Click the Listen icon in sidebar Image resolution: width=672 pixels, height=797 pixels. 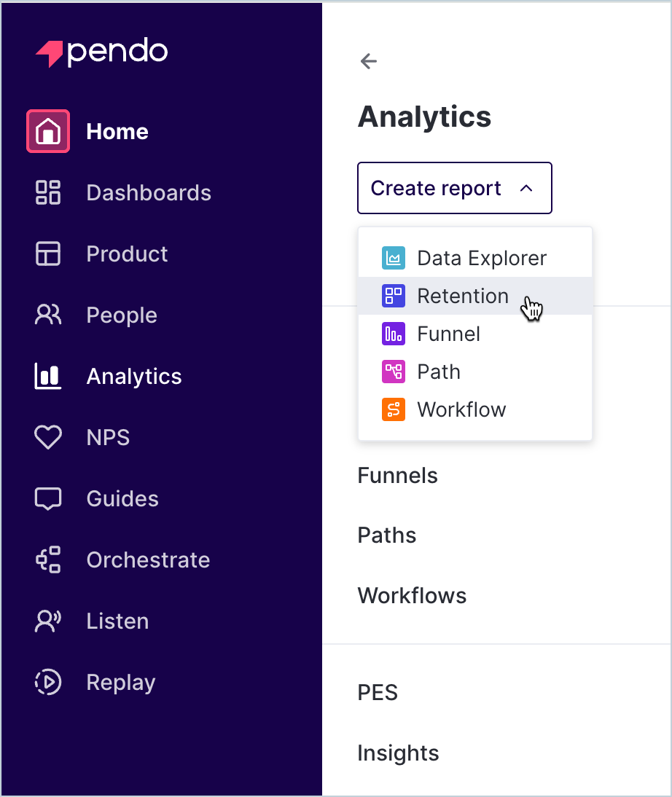pos(48,621)
